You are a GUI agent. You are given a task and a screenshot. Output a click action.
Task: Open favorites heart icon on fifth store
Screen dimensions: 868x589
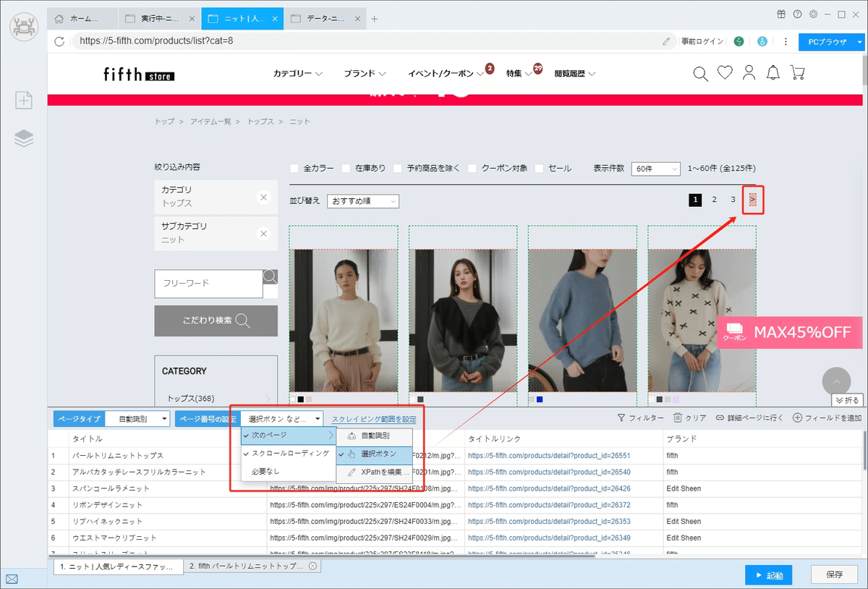click(x=725, y=73)
